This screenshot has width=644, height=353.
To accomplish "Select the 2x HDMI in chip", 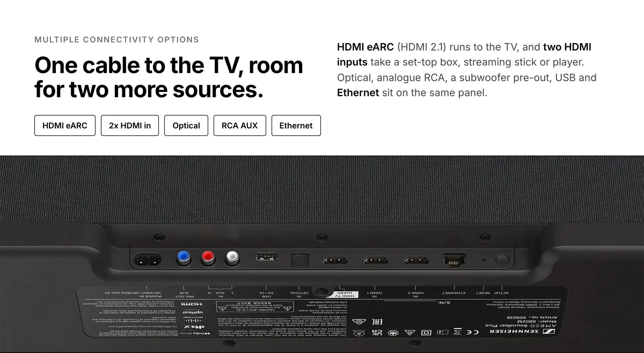I will point(130,125).
